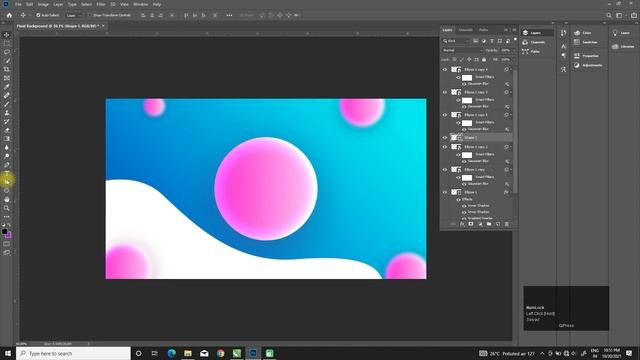The height and width of the screenshot is (360, 640).
Task: Click the Add layer style fx icon
Action: click(462, 224)
